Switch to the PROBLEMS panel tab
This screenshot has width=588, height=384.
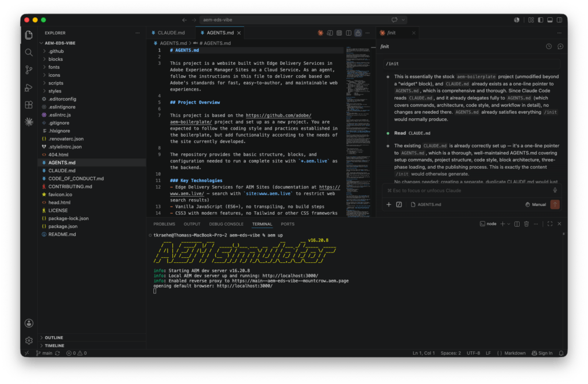point(164,224)
